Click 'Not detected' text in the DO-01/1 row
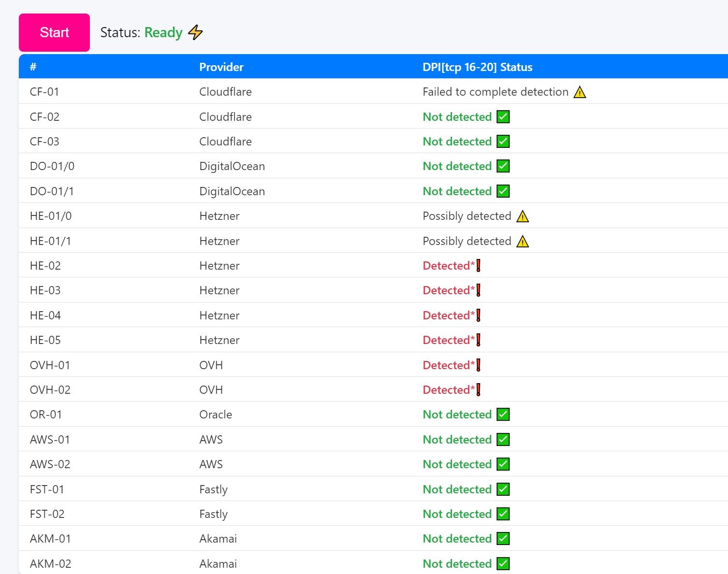The image size is (728, 574). point(457,191)
